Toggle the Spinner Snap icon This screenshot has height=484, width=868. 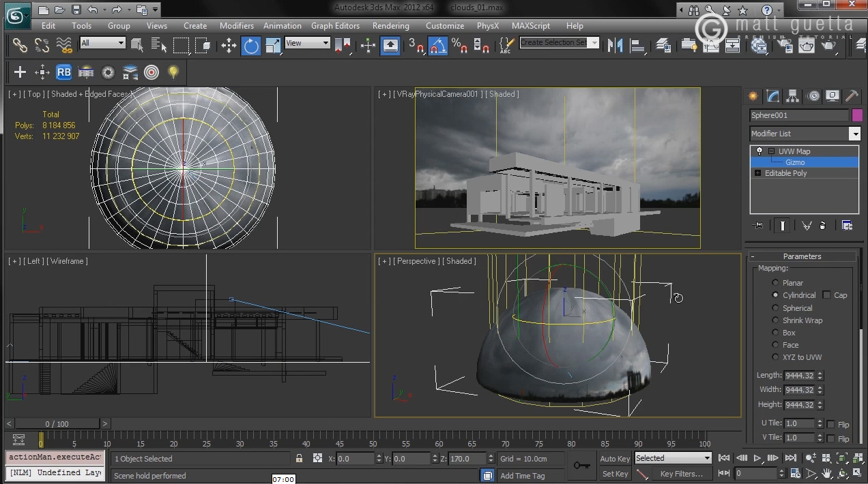point(482,46)
